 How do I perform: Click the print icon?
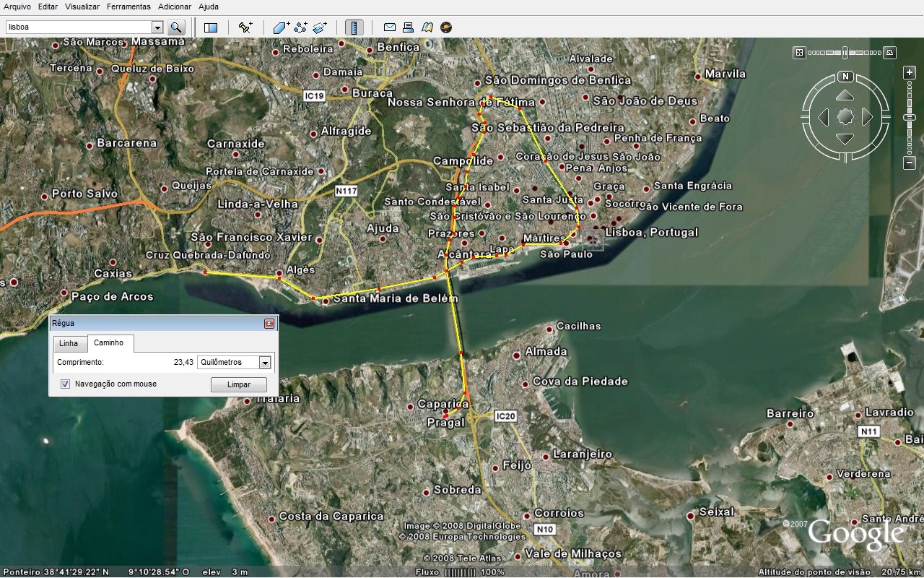(x=408, y=27)
